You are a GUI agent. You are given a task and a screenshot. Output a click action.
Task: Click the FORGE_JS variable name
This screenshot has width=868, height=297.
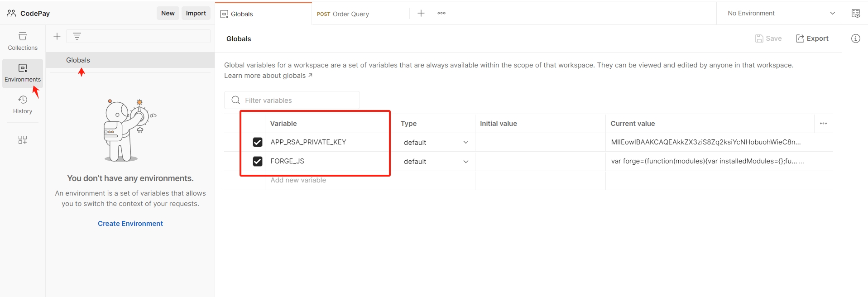[x=288, y=161]
